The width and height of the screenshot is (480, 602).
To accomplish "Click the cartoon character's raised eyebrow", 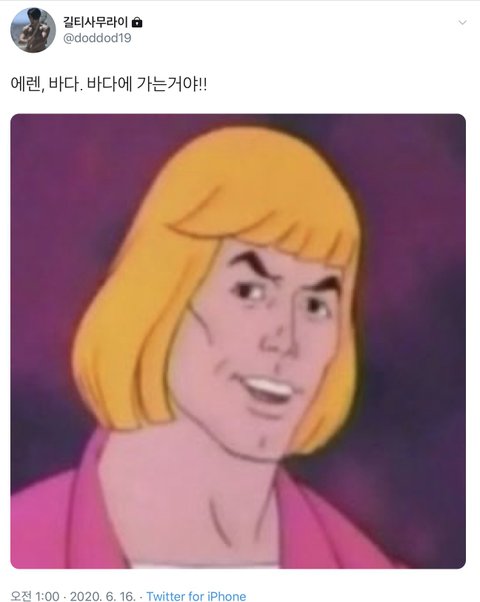I will coord(249,261).
